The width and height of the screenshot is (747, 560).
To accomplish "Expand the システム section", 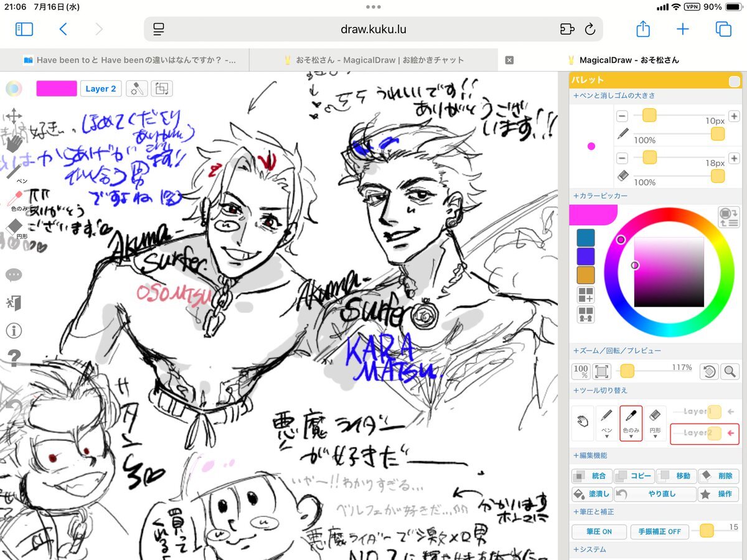I will [x=589, y=549].
